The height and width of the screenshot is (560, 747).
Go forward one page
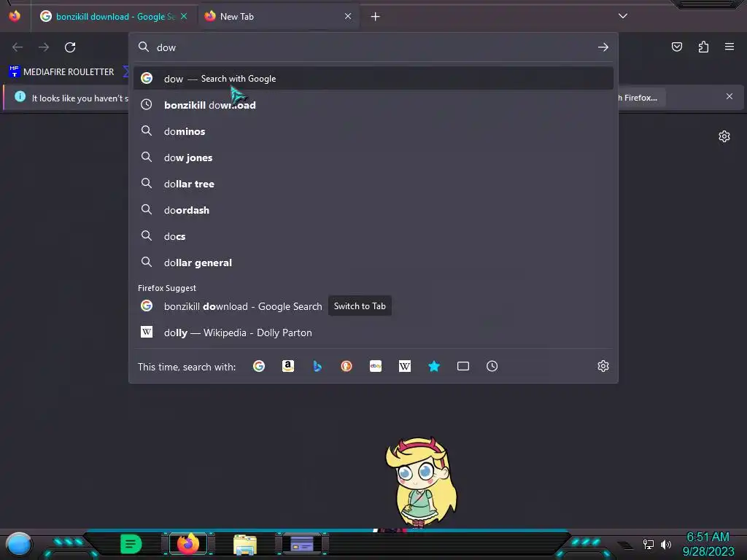pyautogui.click(x=44, y=47)
